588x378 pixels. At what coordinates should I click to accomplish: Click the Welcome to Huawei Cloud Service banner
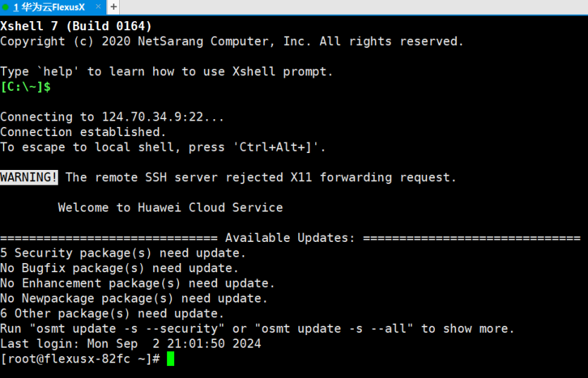170,207
